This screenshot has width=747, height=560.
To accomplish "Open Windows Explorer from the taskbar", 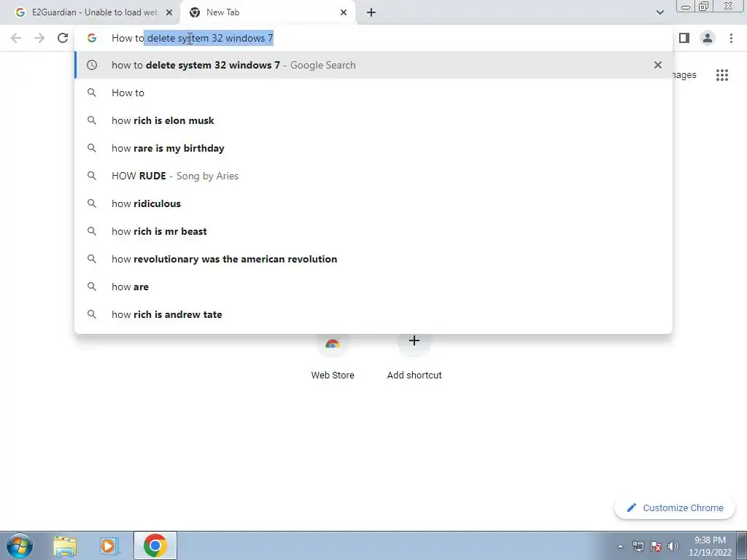I will pyautogui.click(x=65, y=545).
